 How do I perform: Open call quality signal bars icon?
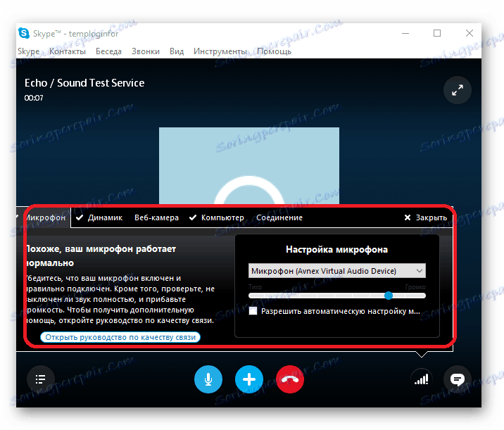(x=421, y=379)
